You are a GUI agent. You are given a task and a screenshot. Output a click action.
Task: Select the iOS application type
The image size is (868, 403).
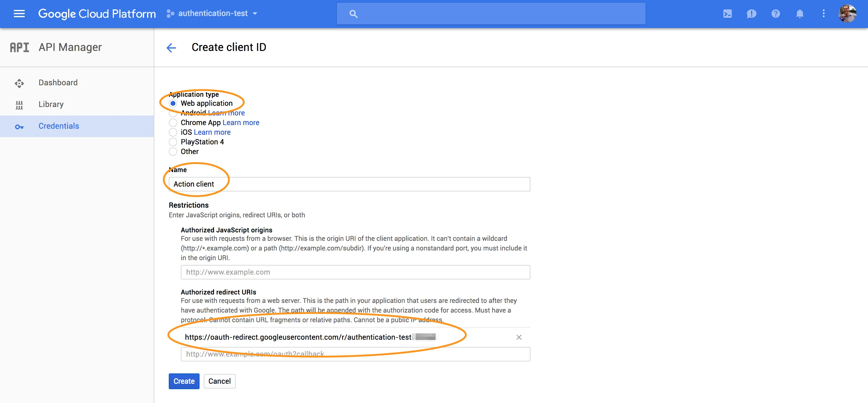pos(173,132)
